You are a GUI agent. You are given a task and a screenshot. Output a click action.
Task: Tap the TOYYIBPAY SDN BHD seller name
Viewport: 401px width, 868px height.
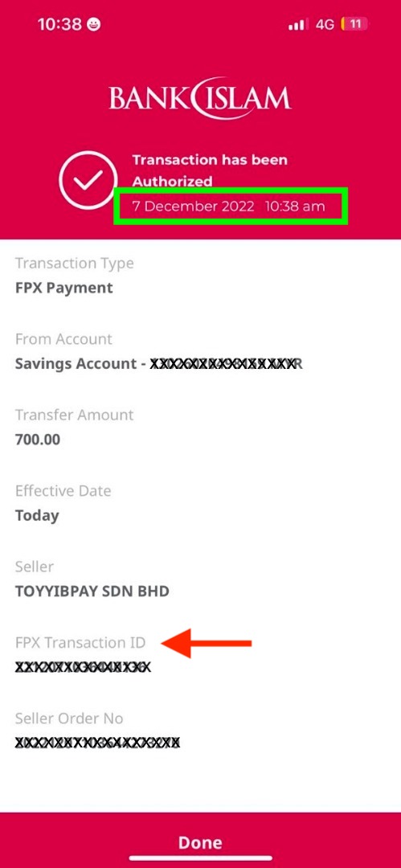coord(92,592)
